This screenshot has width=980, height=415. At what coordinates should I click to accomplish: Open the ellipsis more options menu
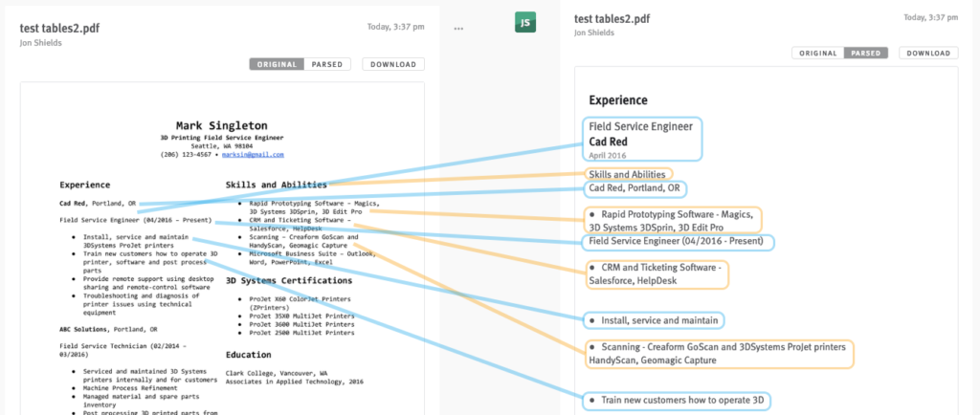[458, 29]
